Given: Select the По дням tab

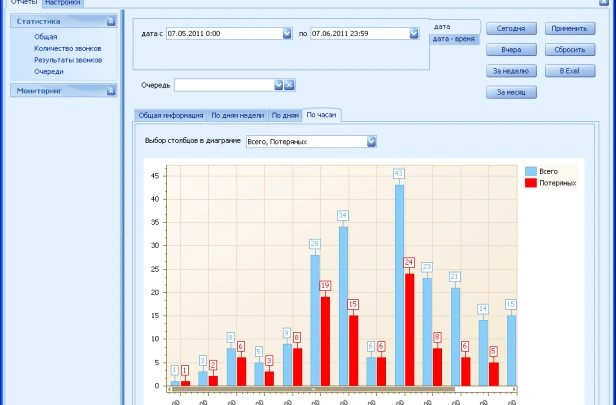Looking at the screenshot, I should point(285,115).
